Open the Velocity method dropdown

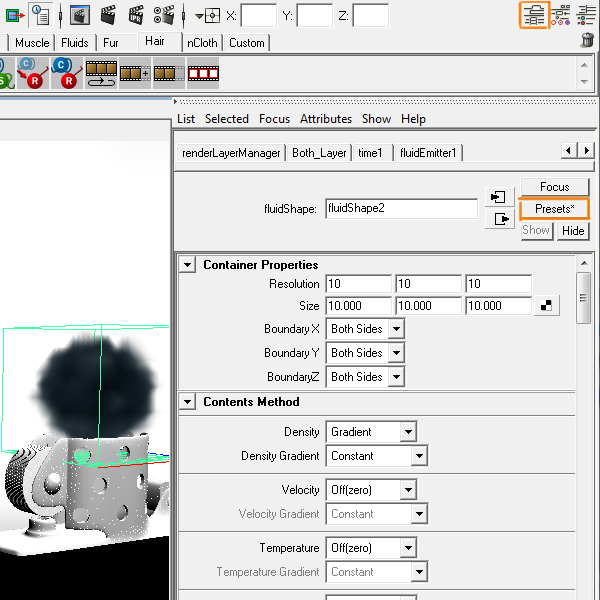click(371, 490)
